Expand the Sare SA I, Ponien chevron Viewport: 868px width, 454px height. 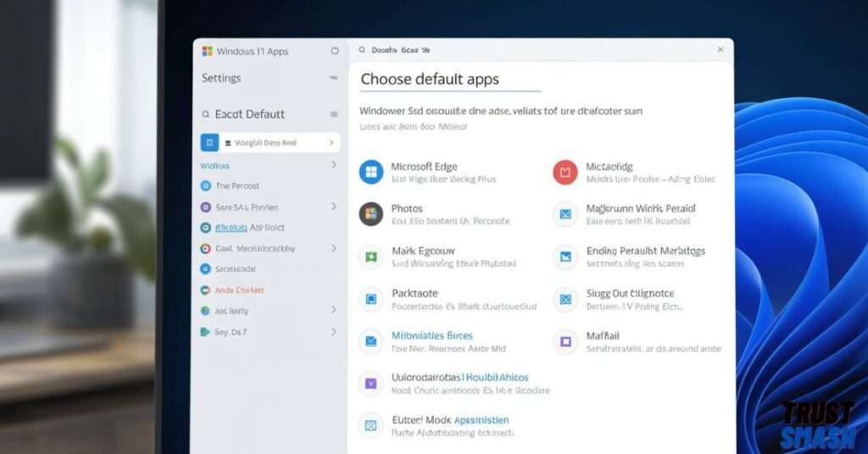click(x=334, y=207)
